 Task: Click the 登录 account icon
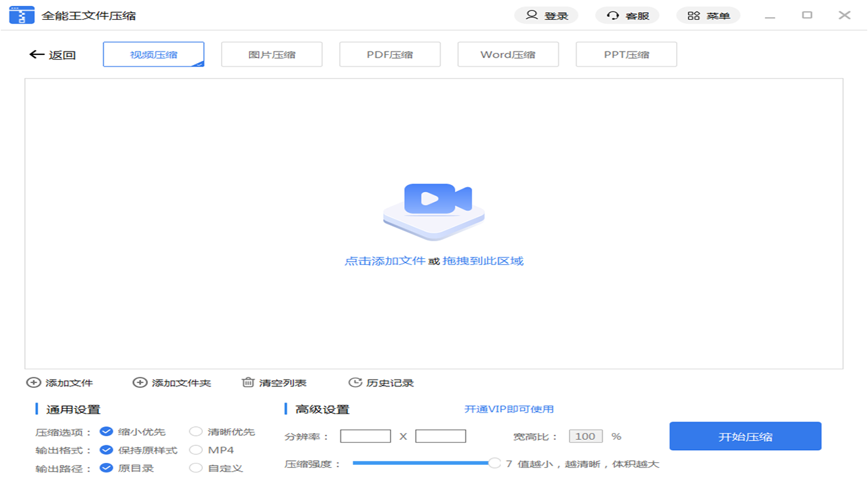click(531, 15)
